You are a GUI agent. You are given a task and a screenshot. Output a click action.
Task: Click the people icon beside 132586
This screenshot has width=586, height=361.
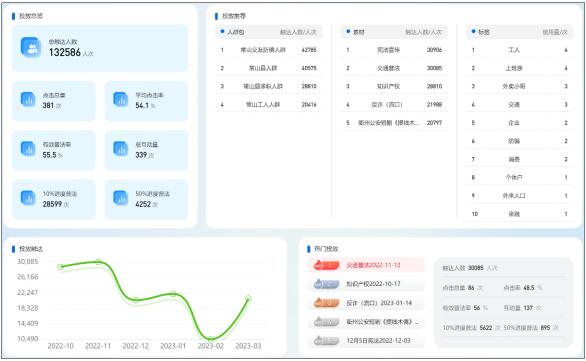coord(30,47)
